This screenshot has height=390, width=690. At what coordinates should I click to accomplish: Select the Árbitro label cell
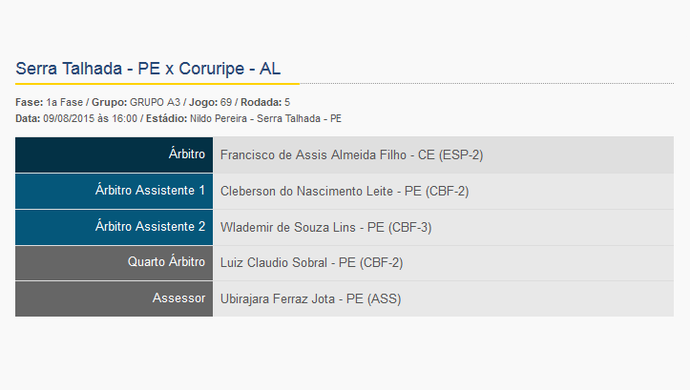[114, 155]
